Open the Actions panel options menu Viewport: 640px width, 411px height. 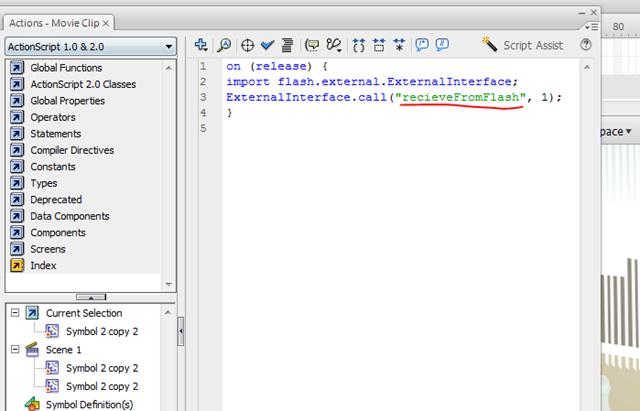(591, 27)
